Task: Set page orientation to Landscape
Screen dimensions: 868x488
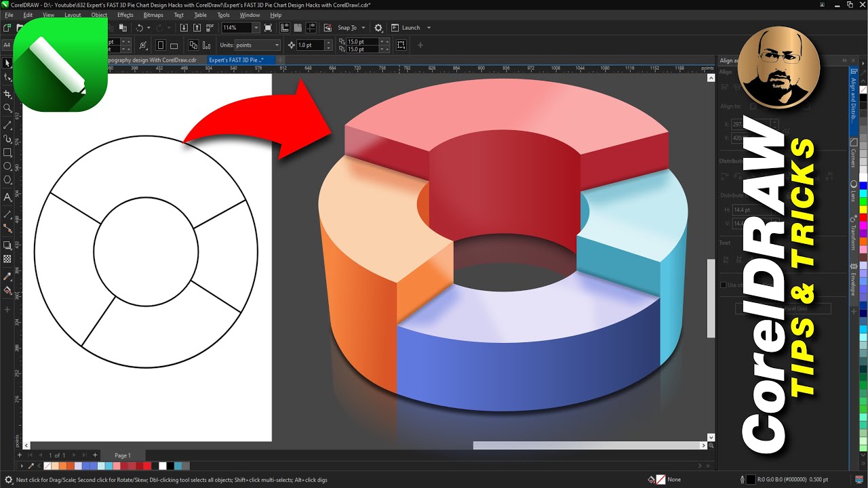Action: [174, 45]
